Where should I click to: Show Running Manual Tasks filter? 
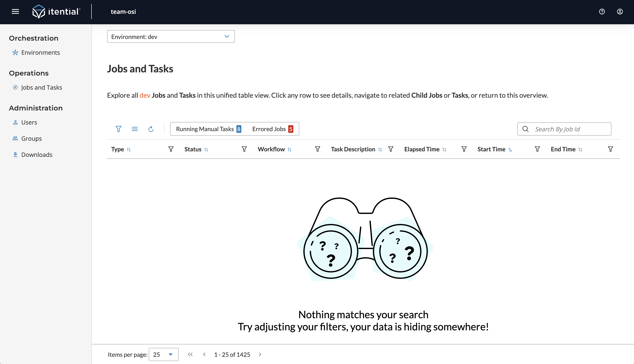pyautogui.click(x=208, y=129)
